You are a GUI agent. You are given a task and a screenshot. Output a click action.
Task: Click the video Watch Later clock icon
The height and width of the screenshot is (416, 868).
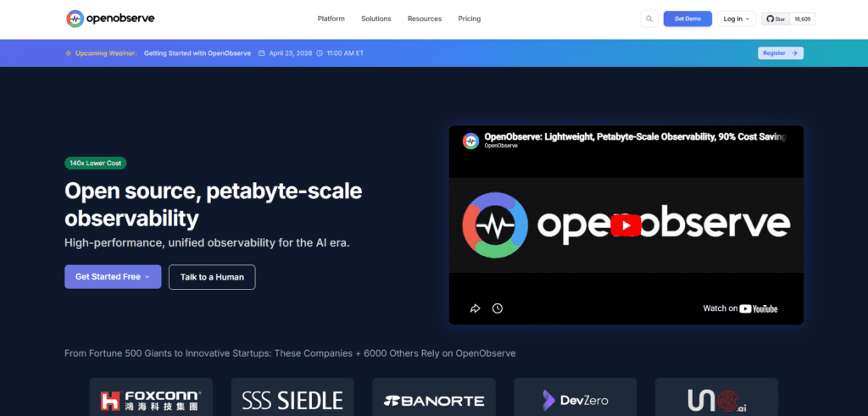coord(498,308)
